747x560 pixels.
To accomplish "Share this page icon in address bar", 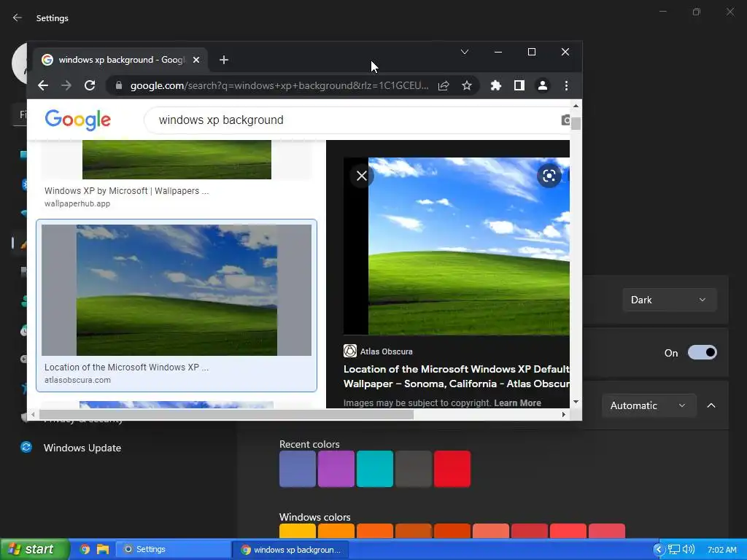I will [x=444, y=86].
